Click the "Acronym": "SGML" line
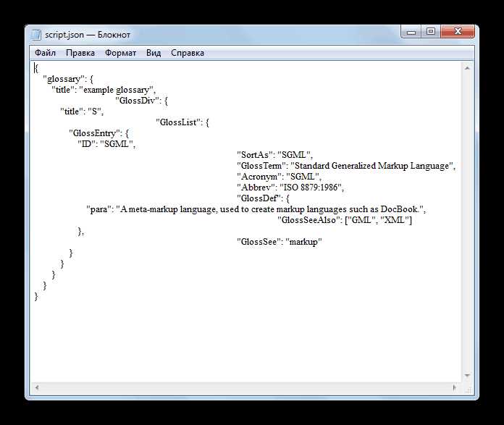The height and width of the screenshot is (425, 504). pos(279,177)
